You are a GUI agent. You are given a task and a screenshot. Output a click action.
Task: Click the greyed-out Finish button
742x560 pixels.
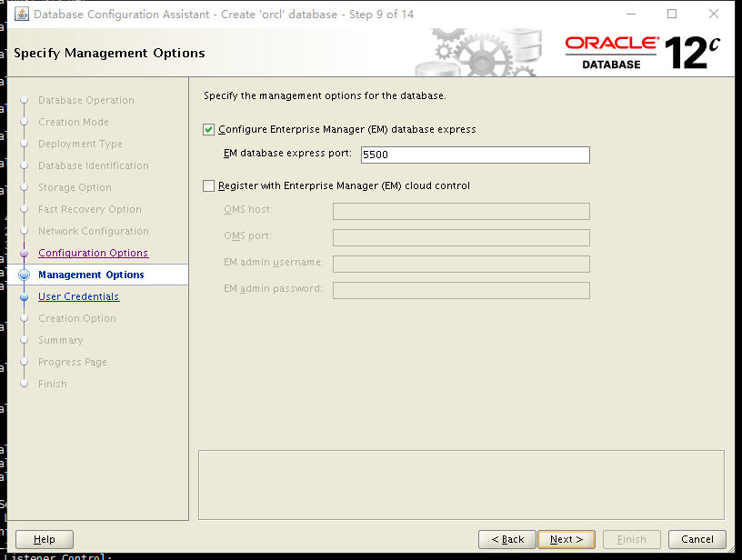coord(632,539)
